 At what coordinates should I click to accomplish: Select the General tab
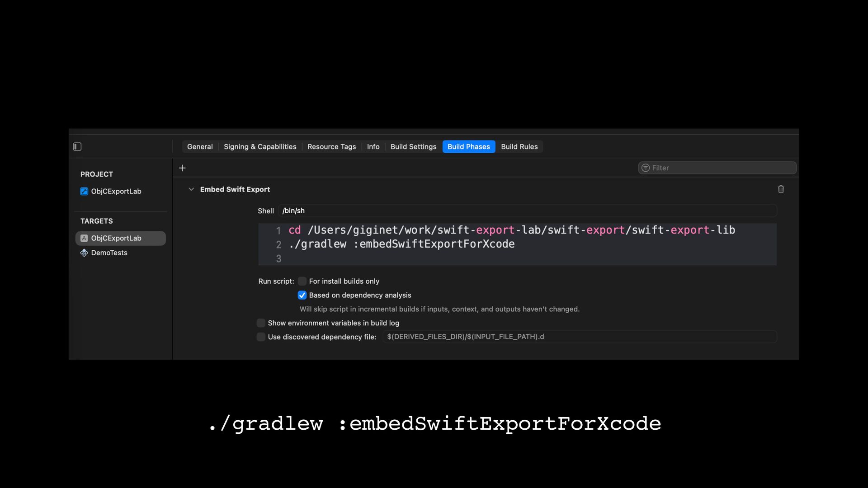tap(200, 147)
